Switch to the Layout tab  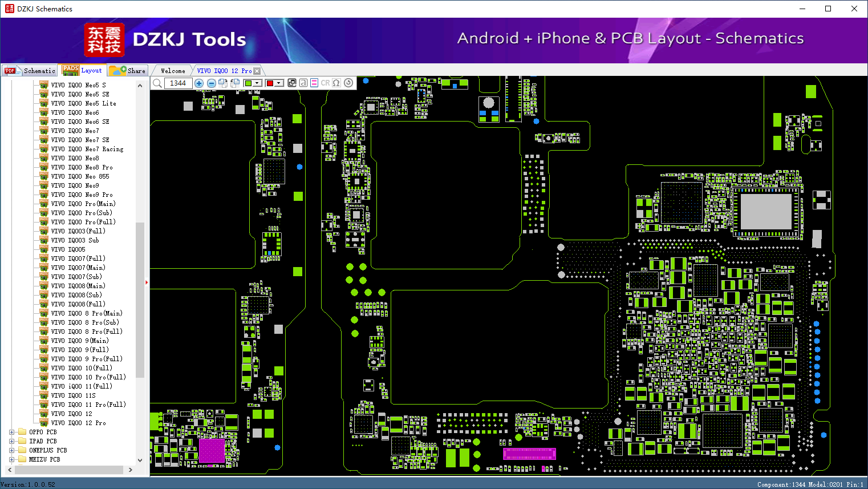tap(83, 70)
